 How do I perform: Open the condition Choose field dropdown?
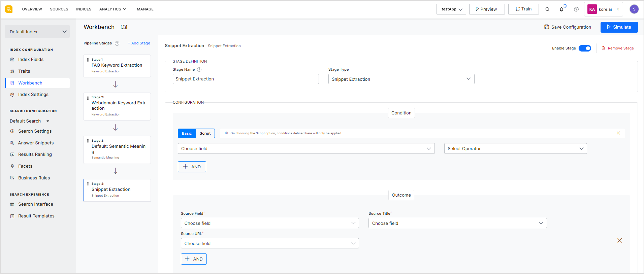pyautogui.click(x=306, y=148)
